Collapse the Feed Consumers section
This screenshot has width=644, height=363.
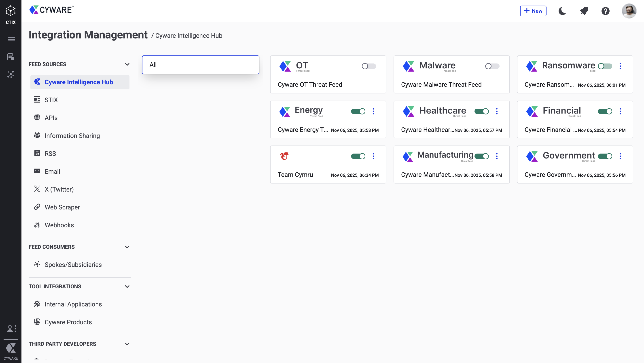coord(127,247)
